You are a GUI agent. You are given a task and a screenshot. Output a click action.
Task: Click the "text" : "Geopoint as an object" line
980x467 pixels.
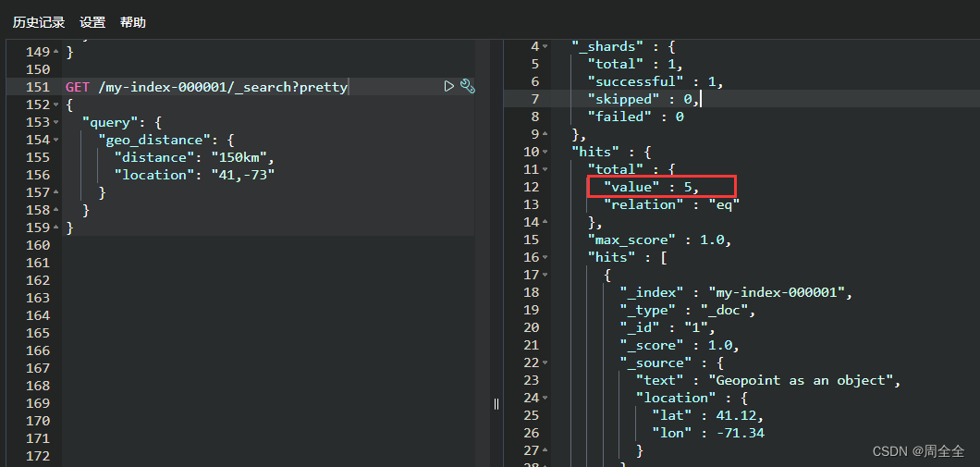coord(768,380)
